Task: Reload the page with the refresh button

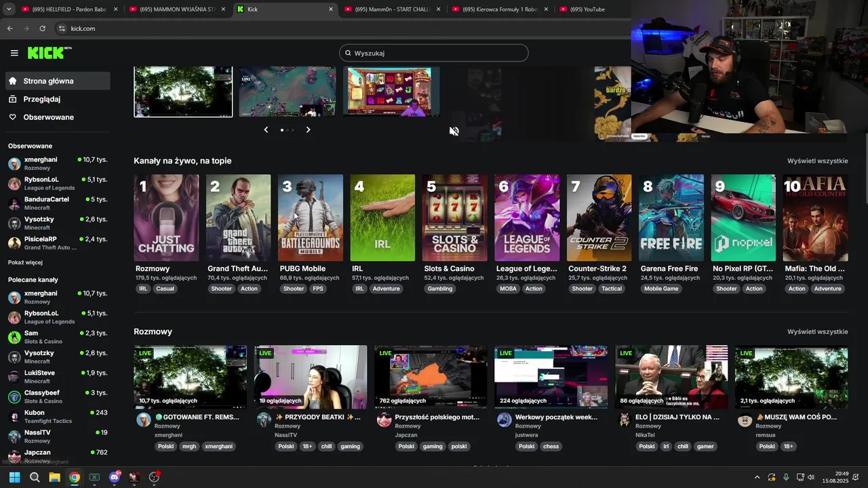Action: [42, 28]
